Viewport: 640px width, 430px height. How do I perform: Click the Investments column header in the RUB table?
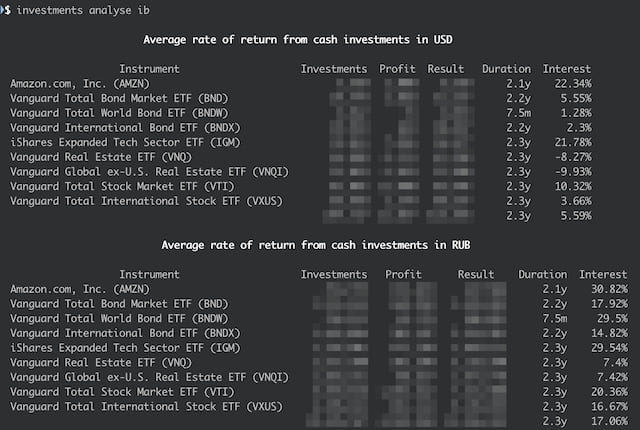pyautogui.click(x=334, y=275)
